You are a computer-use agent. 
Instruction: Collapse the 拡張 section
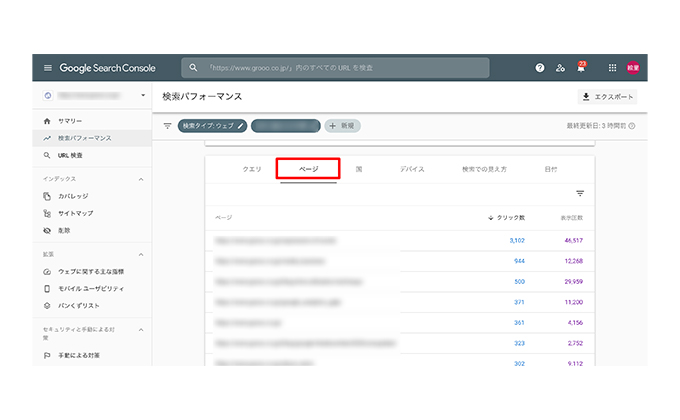coord(141,254)
